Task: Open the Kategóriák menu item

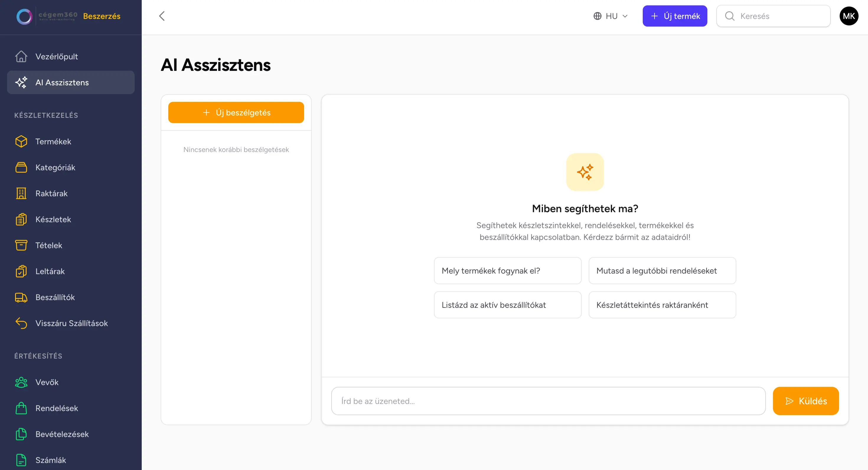Action: (x=55, y=167)
